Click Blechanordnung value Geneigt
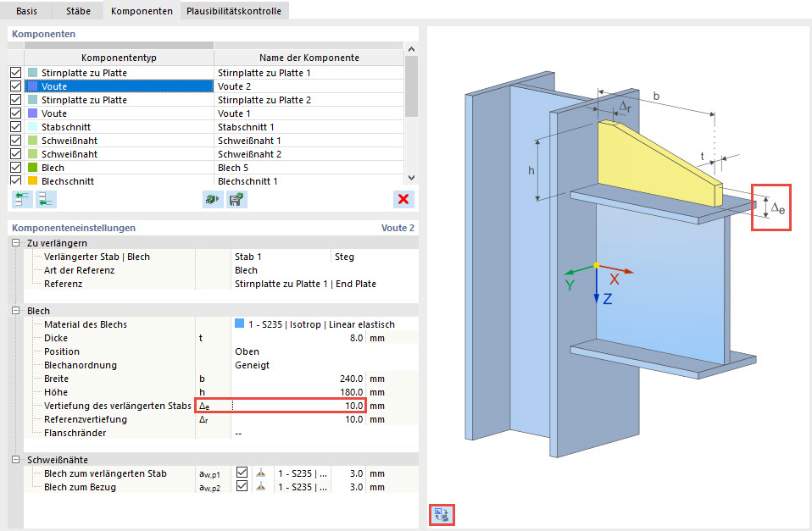The image size is (812, 531). pos(253,365)
